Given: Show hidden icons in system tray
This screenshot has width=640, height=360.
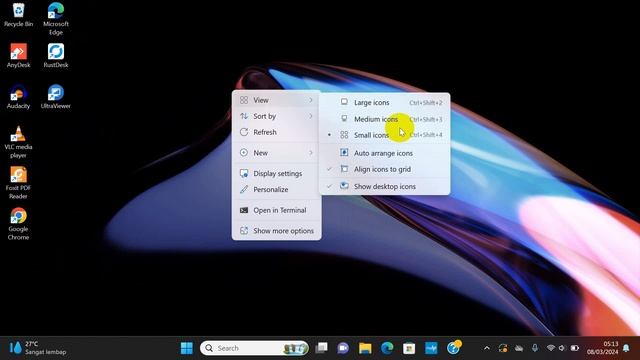Looking at the screenshot, I should (487, 348).
